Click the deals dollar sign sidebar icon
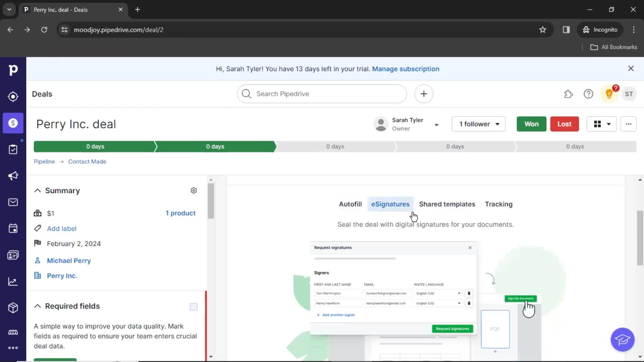644x362 pixels. click(13, 123)
